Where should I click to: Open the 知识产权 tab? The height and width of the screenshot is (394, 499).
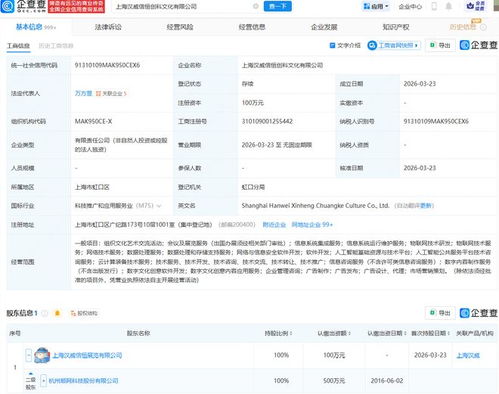396,27
